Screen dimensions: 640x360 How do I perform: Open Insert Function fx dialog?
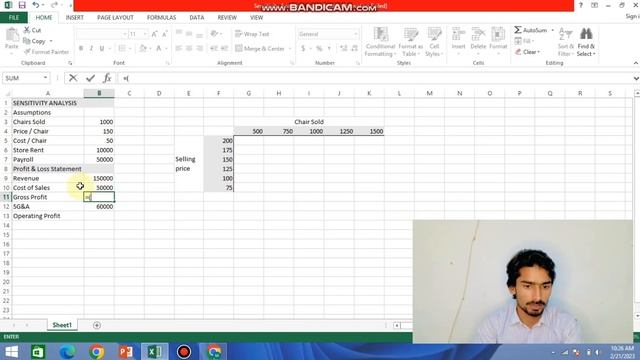pos(107,78)
